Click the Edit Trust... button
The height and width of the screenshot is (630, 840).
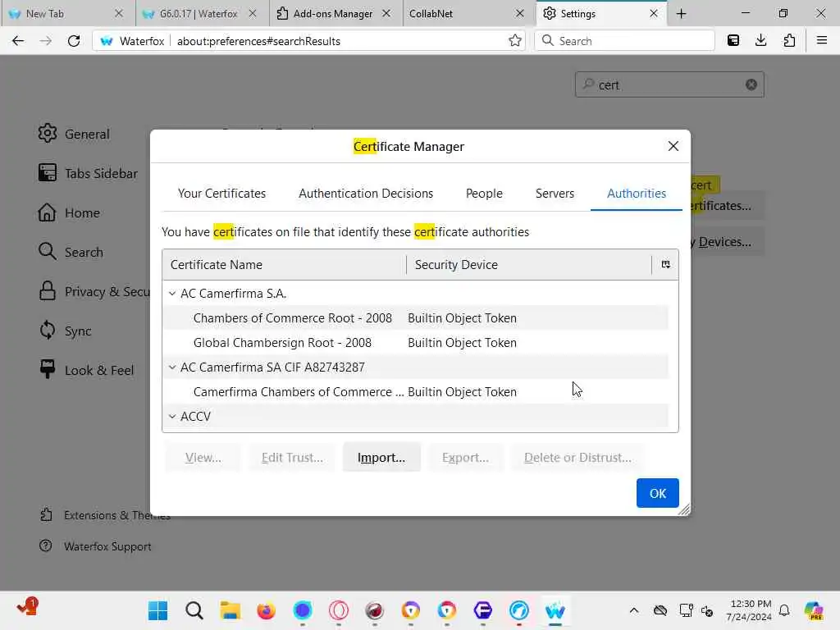pos(292,458)
